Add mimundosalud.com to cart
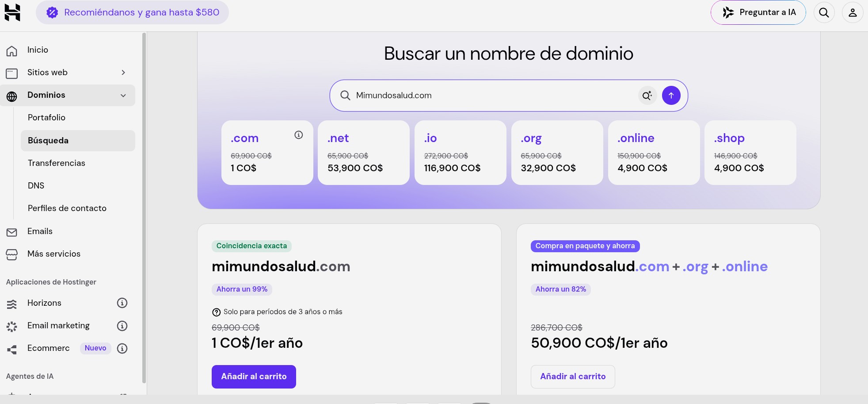Screen dimensions: 868x404 tap(254, 377)
